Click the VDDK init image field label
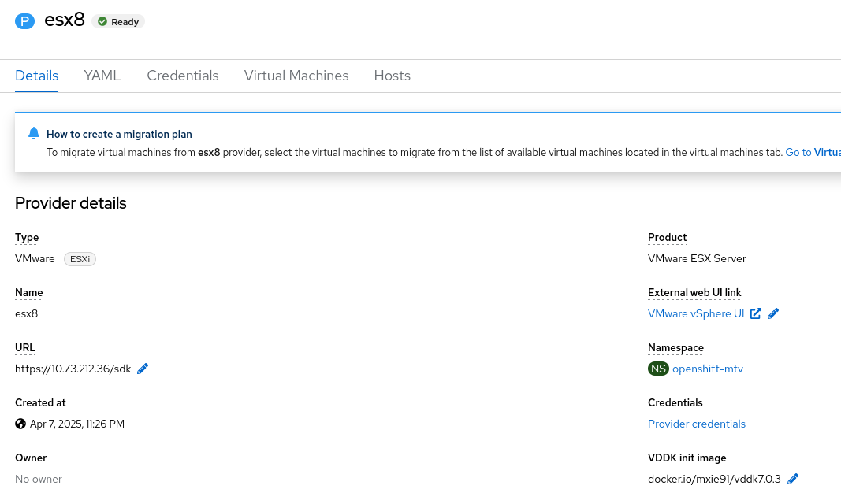The height and width of the screenshot is (504, 841). tap(687, 458)
